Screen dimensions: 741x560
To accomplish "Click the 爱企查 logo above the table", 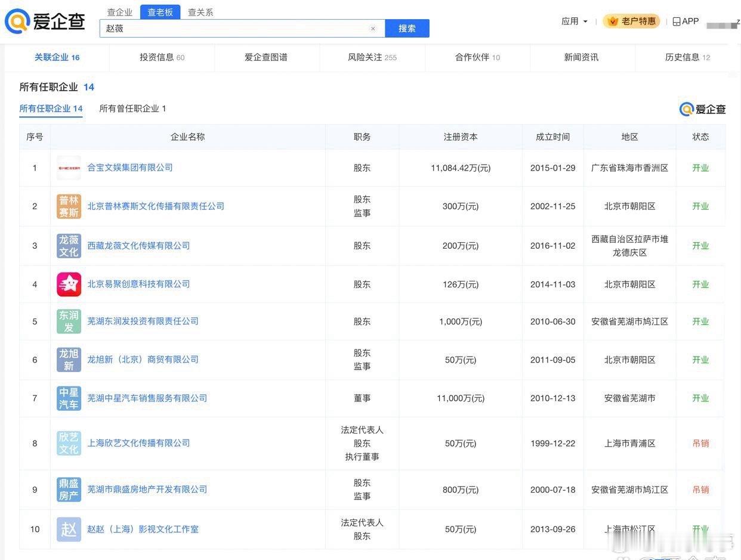I will click(x=702, y=109).
